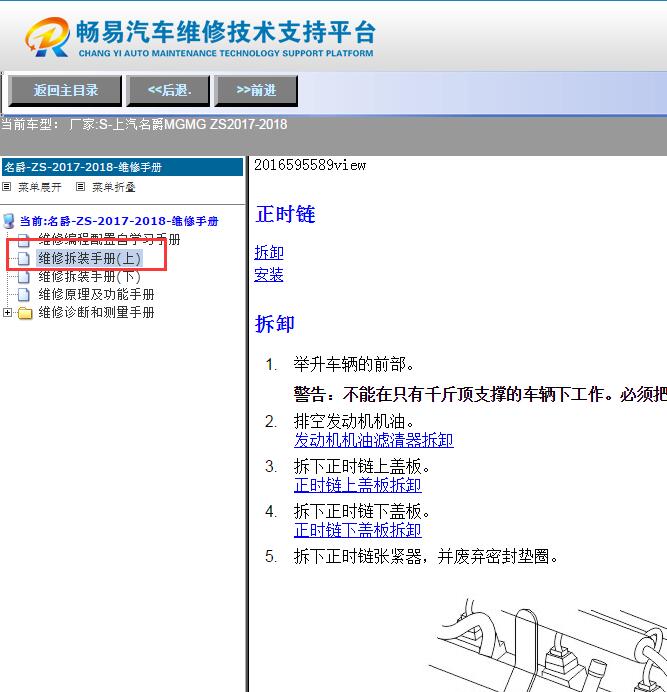This screenshot has width=667, height=692.
Task: Click step 5 text 拆下正时链张紧器
Action: point(426,557)
